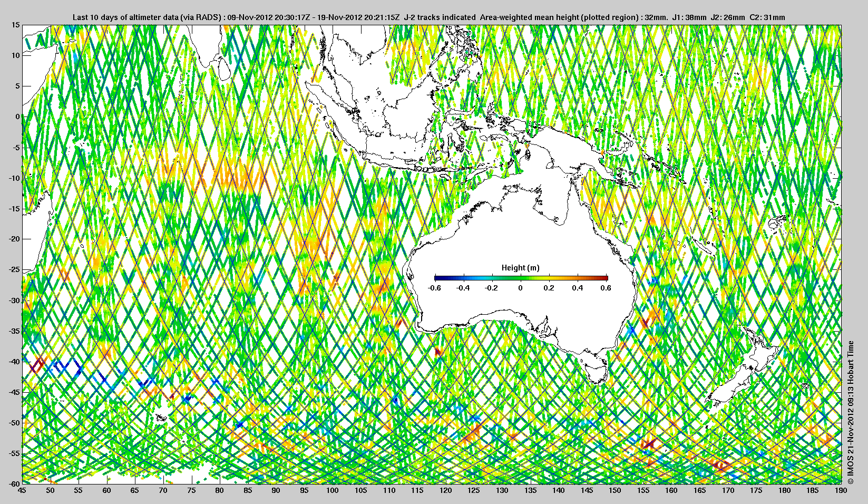Viewport: 868px width, 504px height.
Task: Click longitude axis label '100'
Action: coord(333,490)
